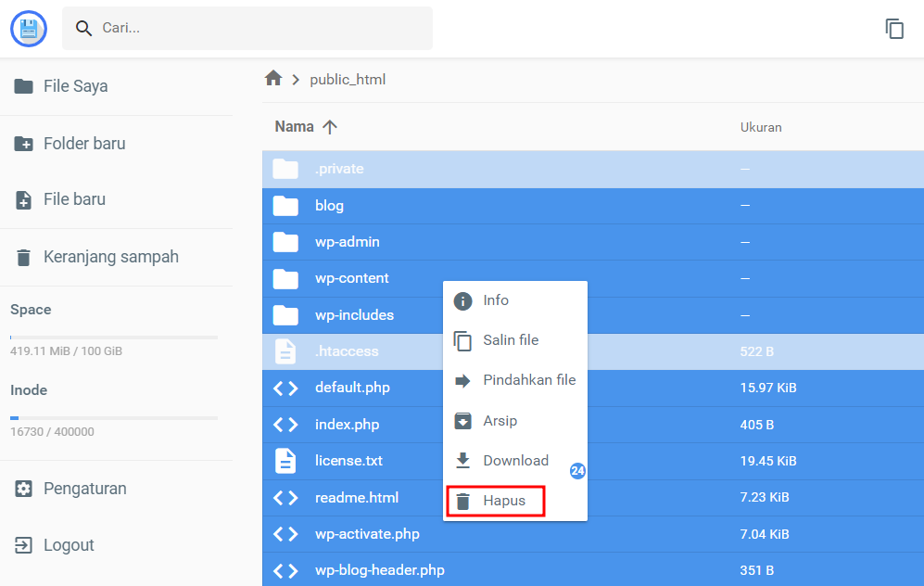This screenshot has width=924, height=586.
Task: Click the home icon in the breadcrumb
Action: (x=273, y=78)
